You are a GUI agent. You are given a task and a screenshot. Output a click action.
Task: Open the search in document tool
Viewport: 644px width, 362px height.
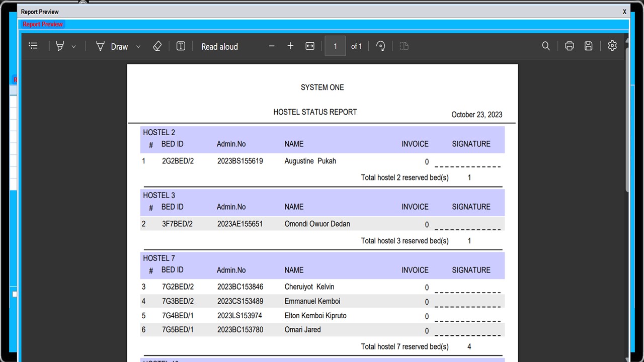[x=546, y=46]
